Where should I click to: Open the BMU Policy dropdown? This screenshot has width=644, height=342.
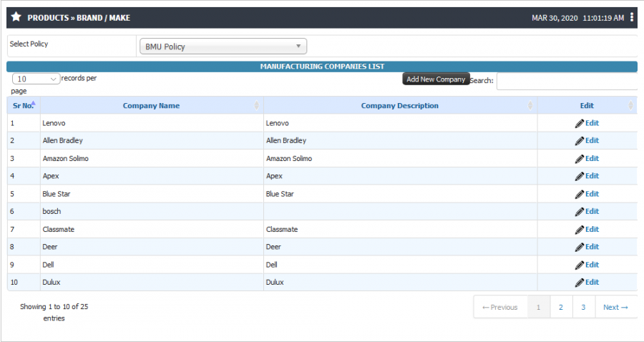(223, 47)
